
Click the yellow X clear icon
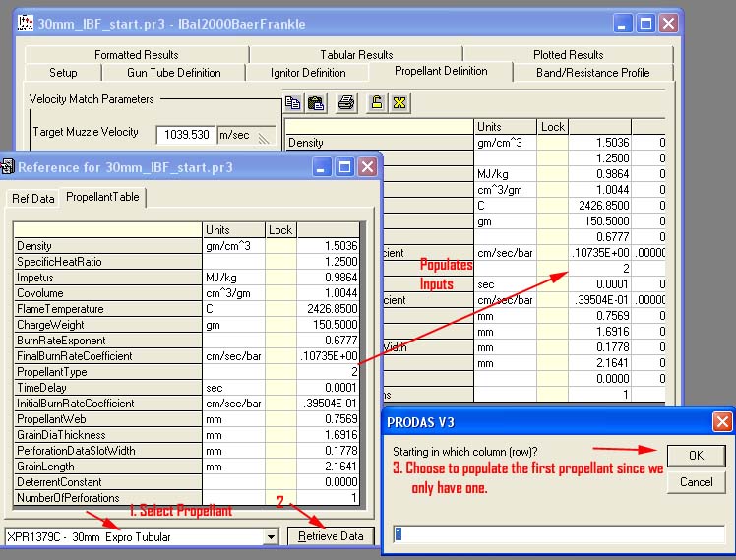[399, 102]
